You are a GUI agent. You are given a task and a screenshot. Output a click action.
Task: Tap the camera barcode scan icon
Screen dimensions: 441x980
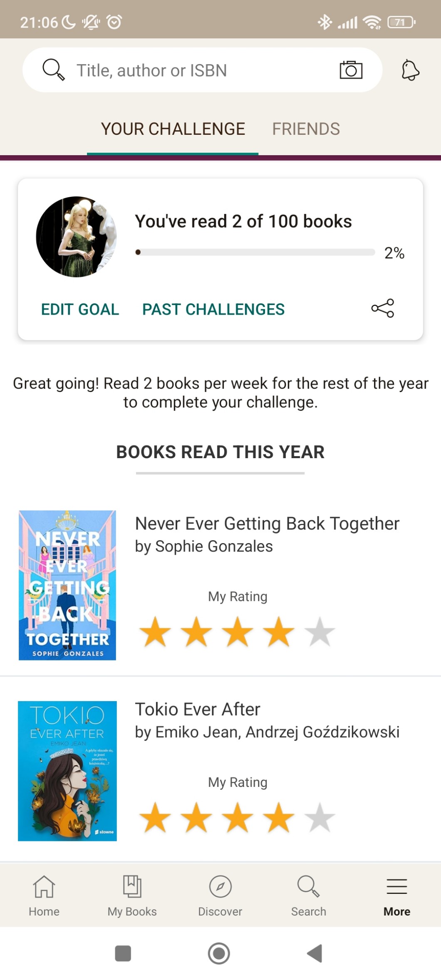(x=351, y=70)
